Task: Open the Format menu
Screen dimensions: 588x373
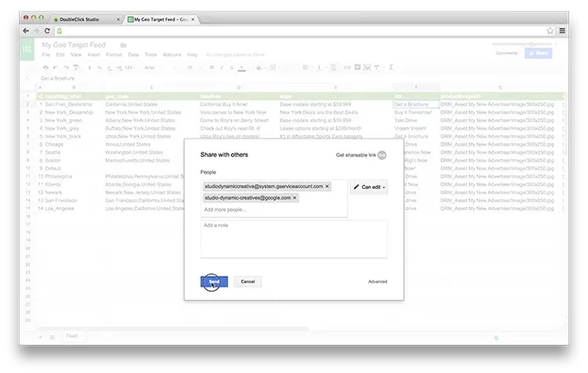Action: click(x=114, y=55)
